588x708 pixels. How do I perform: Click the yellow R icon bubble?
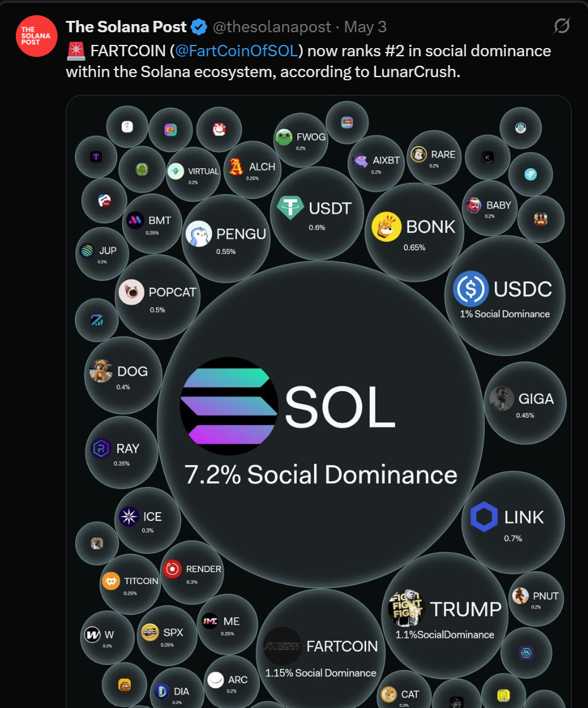click(503, 695)
